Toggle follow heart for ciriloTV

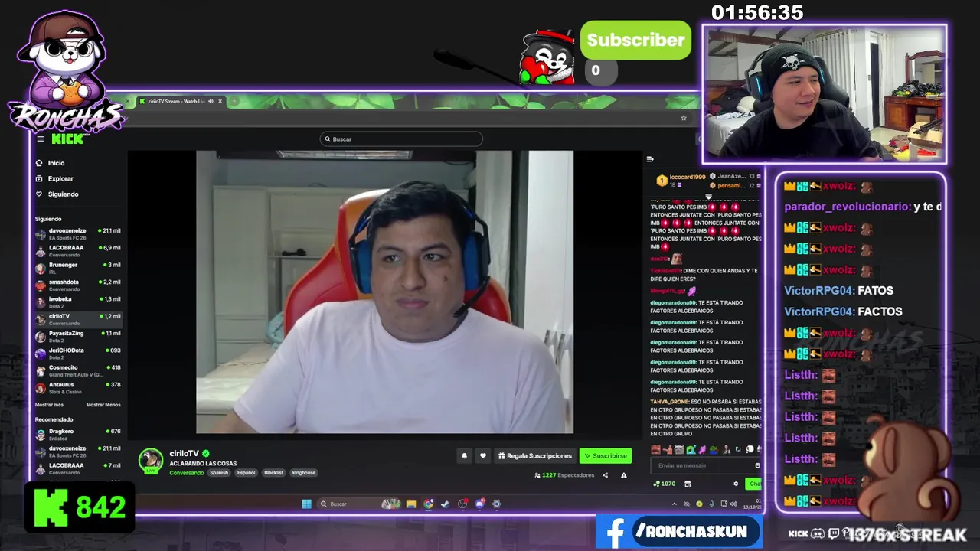click(x=483, y=456)
